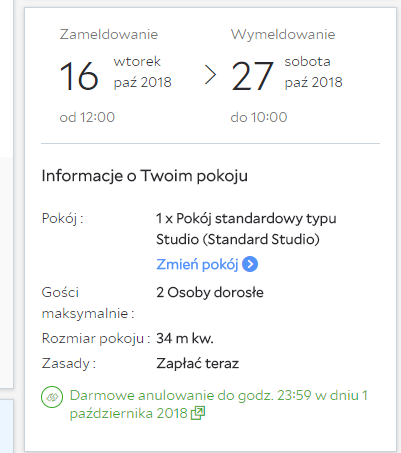This screenshot has height=453, width=401.
Task: Click the do 10:00 checkout time
Action: (259, 117)
